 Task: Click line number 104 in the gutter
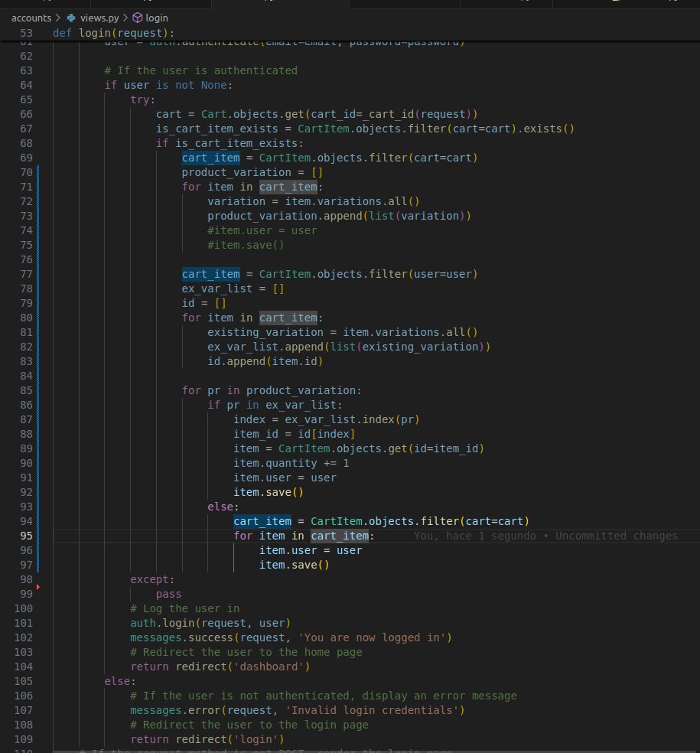coord(24,667)
